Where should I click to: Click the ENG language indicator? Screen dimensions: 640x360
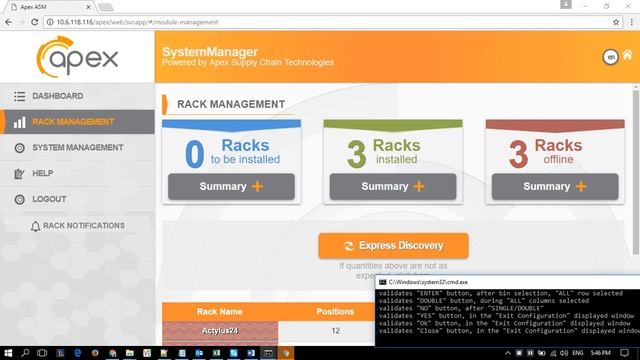click(x=578, y=353)
